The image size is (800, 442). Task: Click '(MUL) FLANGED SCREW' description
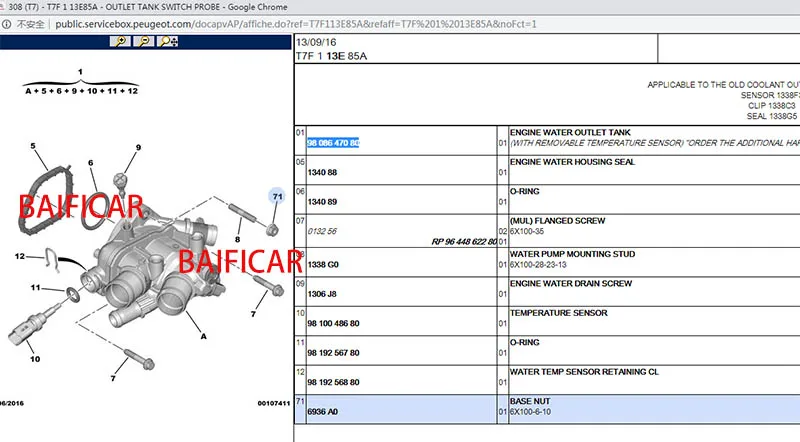click(x=557, y=221)
